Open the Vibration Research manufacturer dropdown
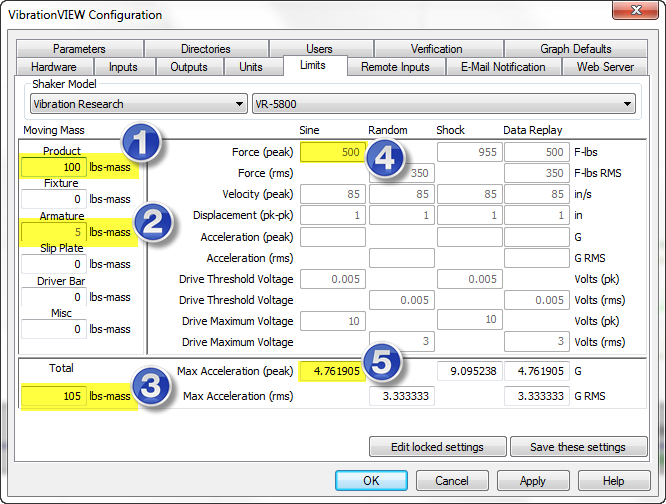Screen dimensions: 666x504 point(138,104)
